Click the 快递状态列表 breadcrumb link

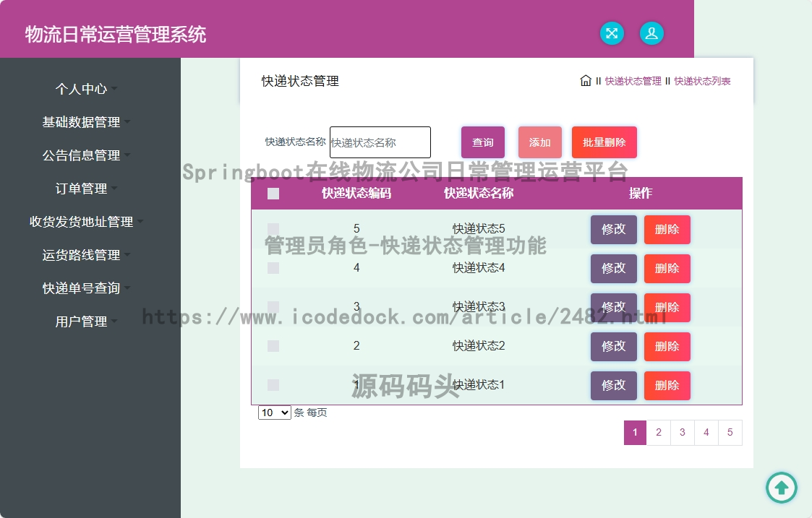[702, 81]
